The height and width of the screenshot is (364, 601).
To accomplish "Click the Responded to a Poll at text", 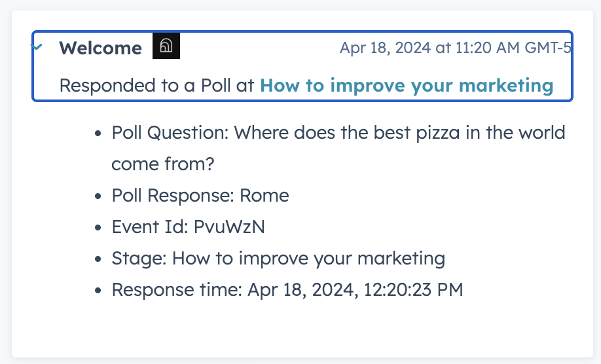I will pos(156,85).
